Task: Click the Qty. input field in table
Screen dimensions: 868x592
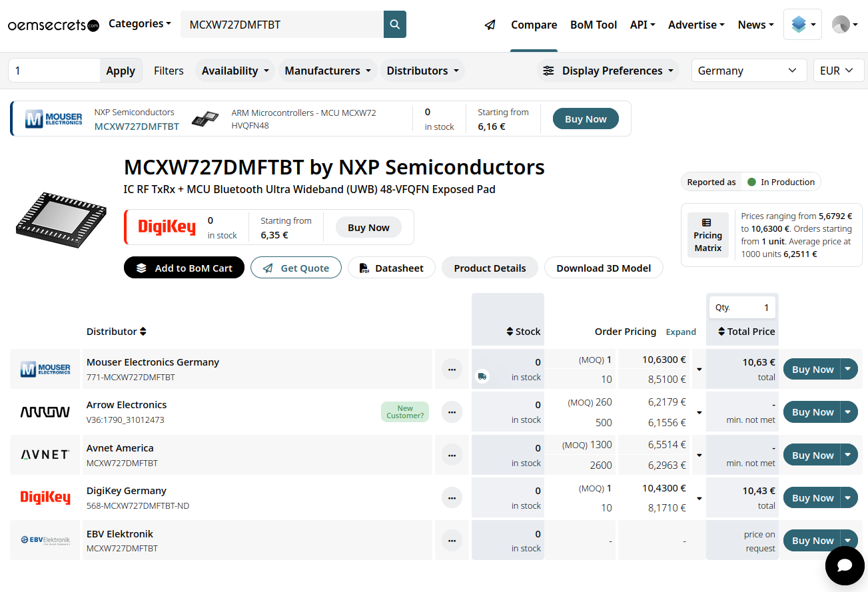Action: 752,308
